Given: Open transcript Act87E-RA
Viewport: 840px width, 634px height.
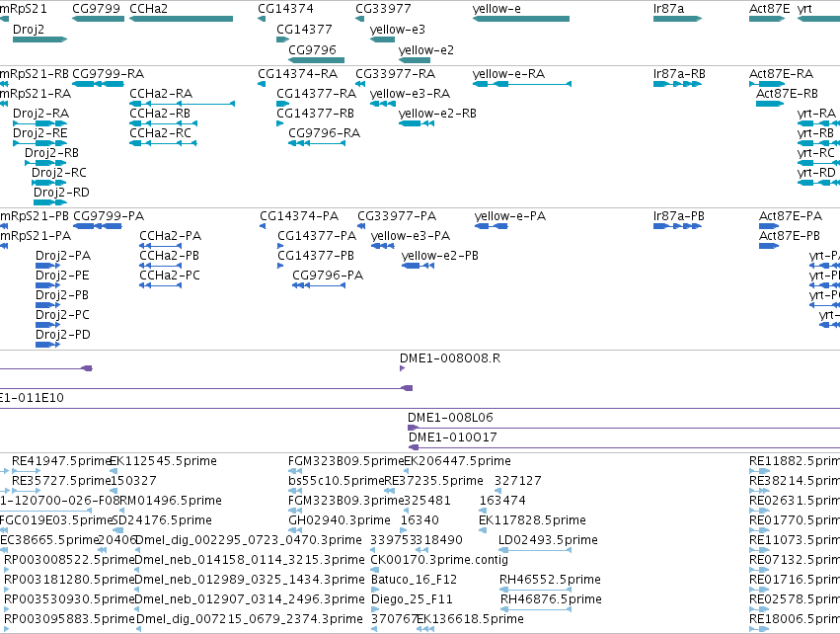Looking at the screenshot, I should coord(781,73).
